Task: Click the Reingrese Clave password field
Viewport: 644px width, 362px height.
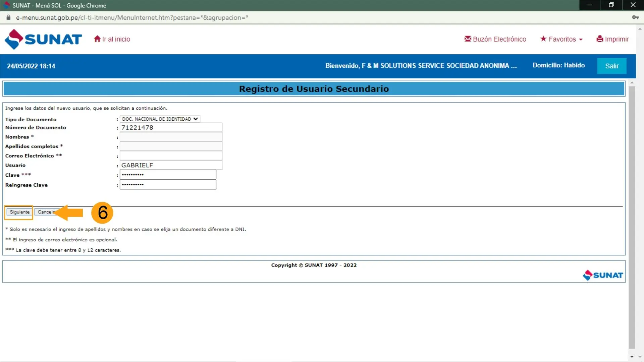Action: 168,185
